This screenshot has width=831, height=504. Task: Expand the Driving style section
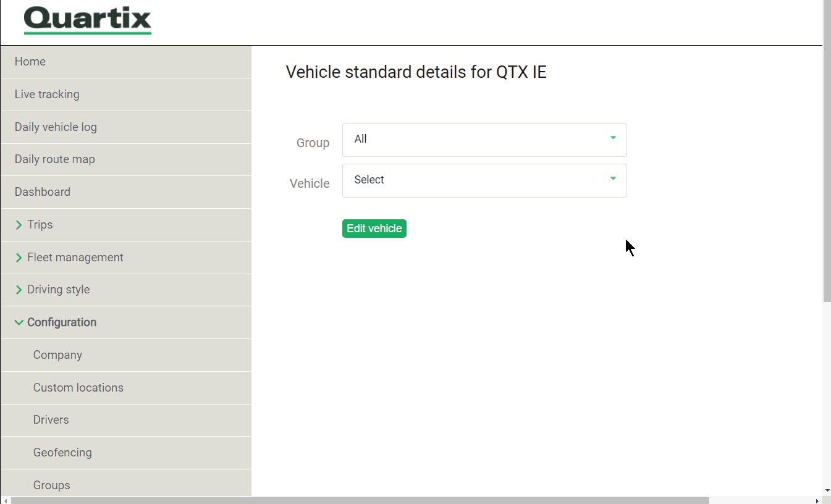point(126,290)
